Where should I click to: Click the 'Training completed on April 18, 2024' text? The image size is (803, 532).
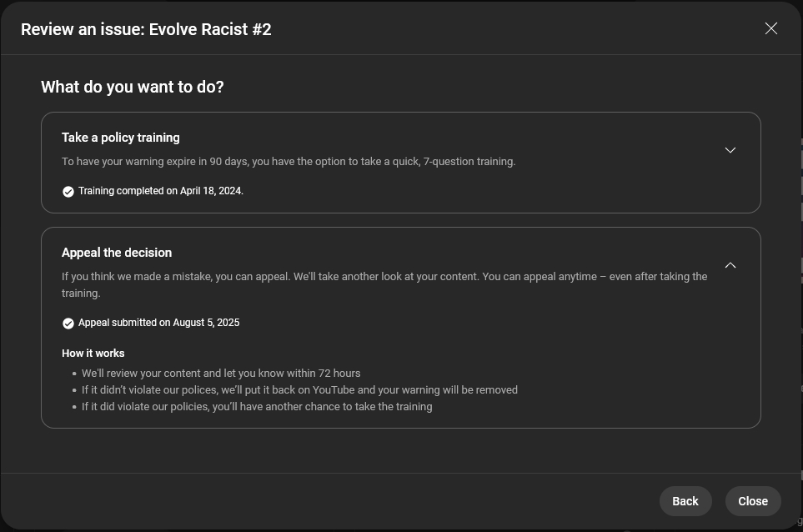[161, 191]
